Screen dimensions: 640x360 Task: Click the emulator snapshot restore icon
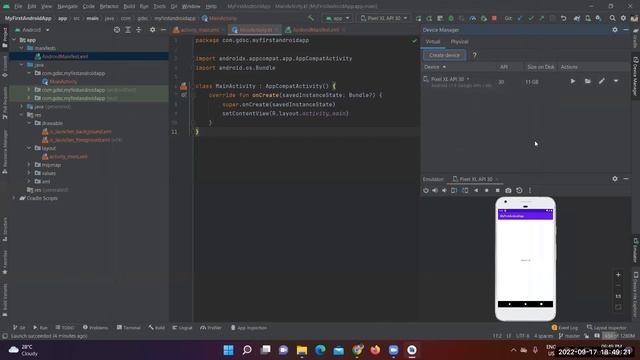click(x=519, y=191)
